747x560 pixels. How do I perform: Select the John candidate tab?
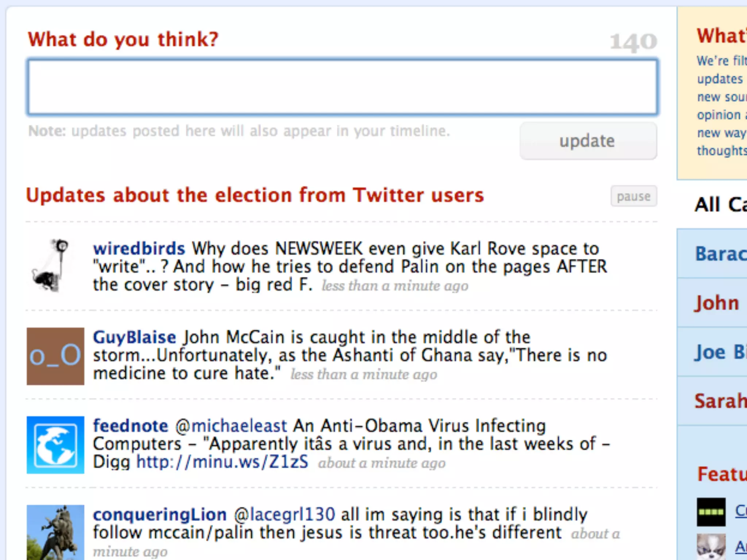pos(717,303)
